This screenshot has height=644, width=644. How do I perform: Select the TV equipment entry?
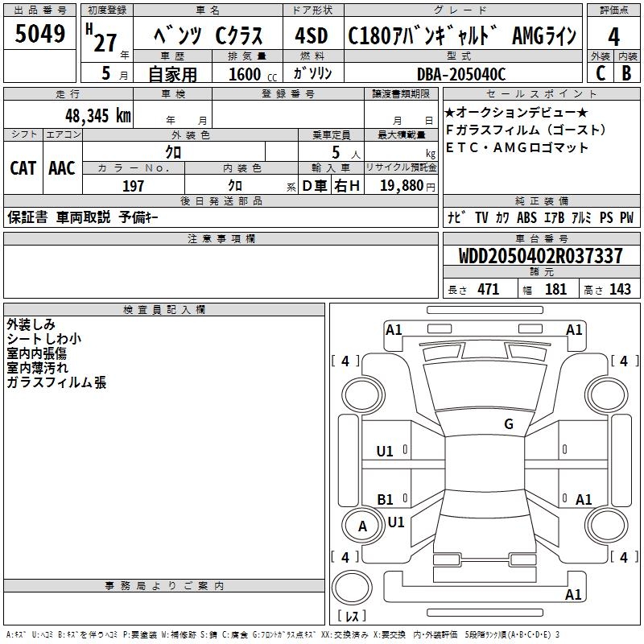(x=481, y=217)
